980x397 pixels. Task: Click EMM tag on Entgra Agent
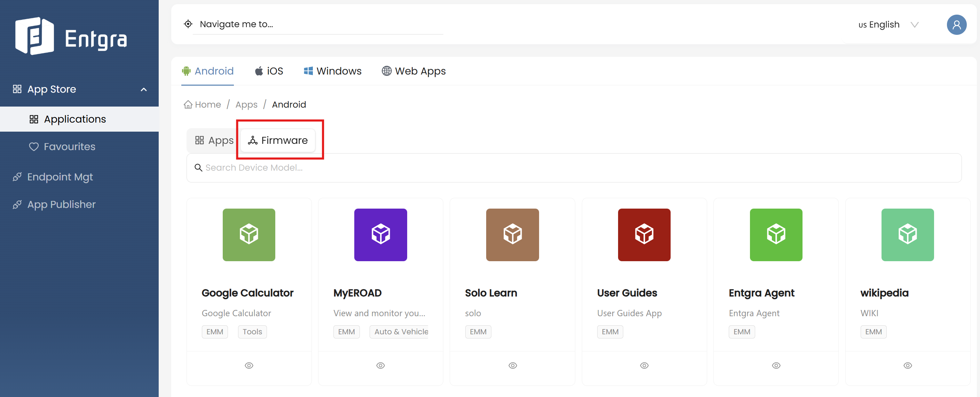(742, 332)
